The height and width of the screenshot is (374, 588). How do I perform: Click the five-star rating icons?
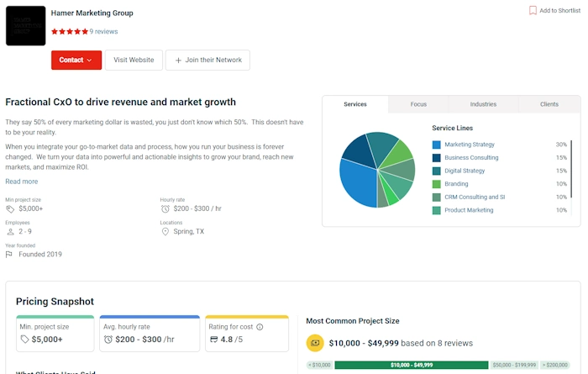point(70,31)
